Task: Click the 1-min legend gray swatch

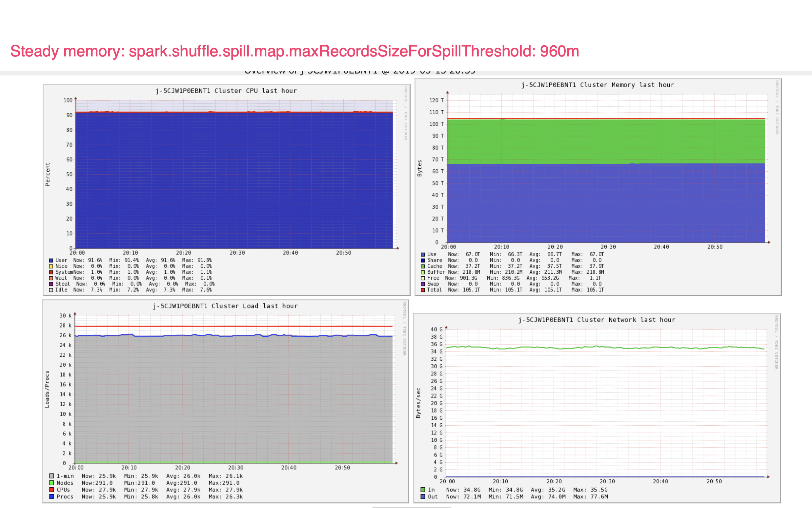Action: pyautogui.click(x=52, y=476)
